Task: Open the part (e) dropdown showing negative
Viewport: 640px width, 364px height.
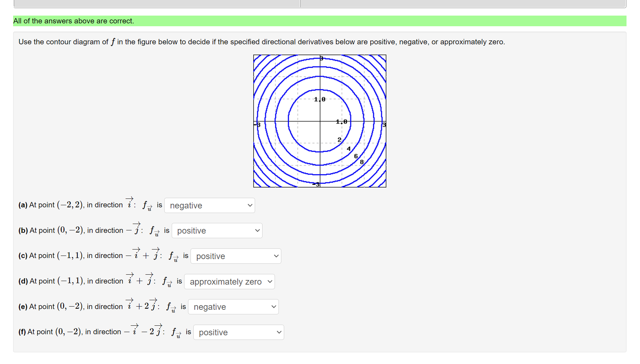Action: tap(233, 307)
